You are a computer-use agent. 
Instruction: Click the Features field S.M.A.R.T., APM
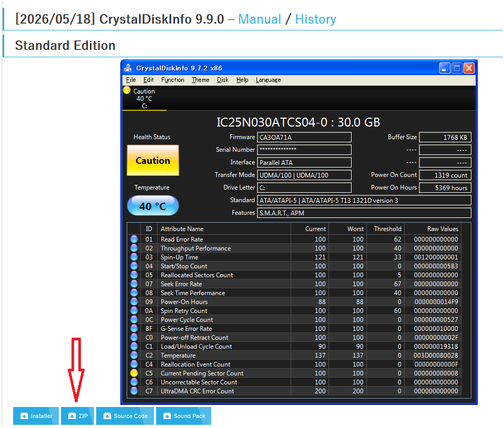point(364,213)
